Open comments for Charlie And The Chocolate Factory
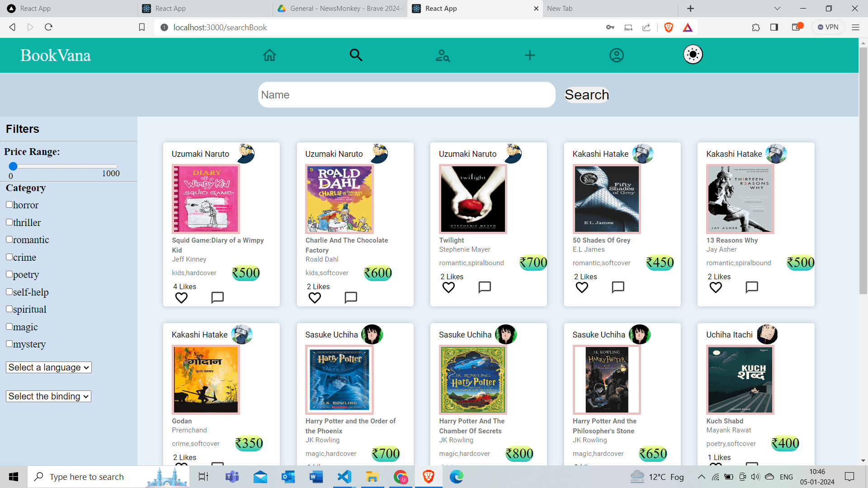 tap(351, 297)
